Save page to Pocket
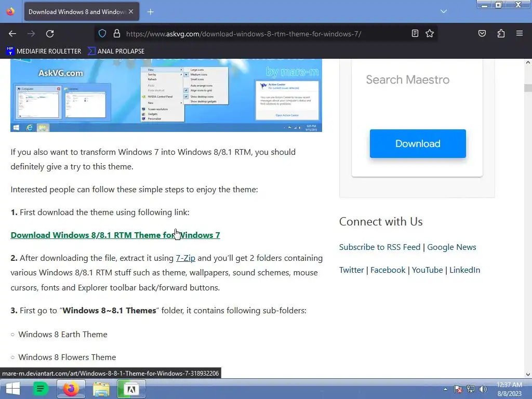Image resolution: width=532 pixels, height=399 pixels. (482, 33)
